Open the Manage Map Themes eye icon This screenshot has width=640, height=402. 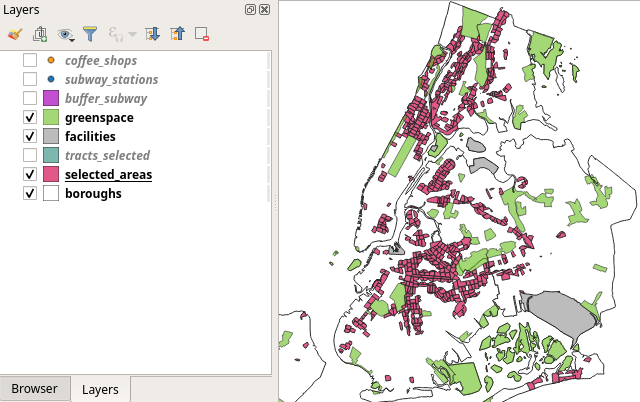[x=66, y=34]
